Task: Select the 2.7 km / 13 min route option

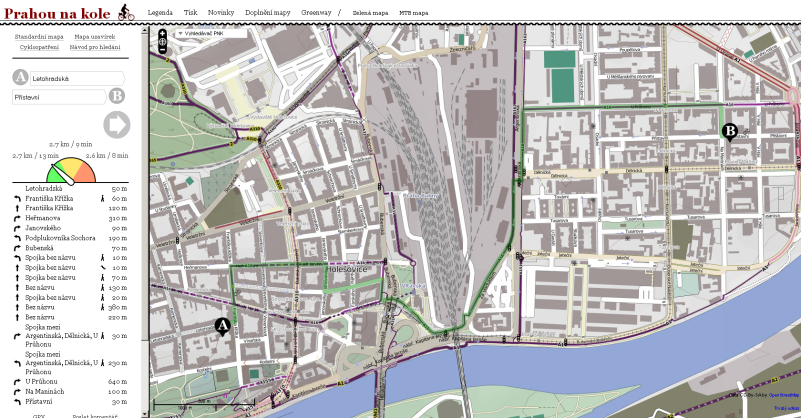Action: pos(35,155)
